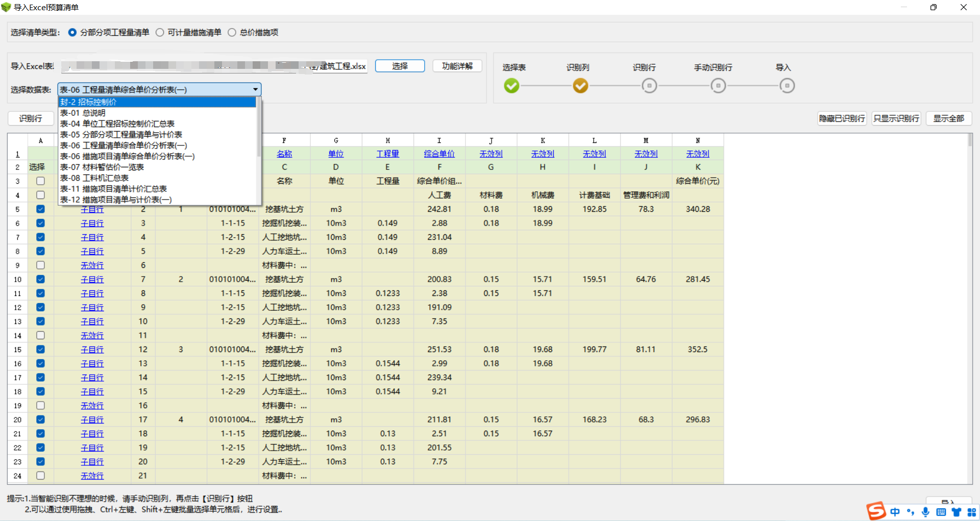Image resolution: width=980 pixels, height=521 pixels.
Task: Click the Excel file path input field
Action: 214,66
